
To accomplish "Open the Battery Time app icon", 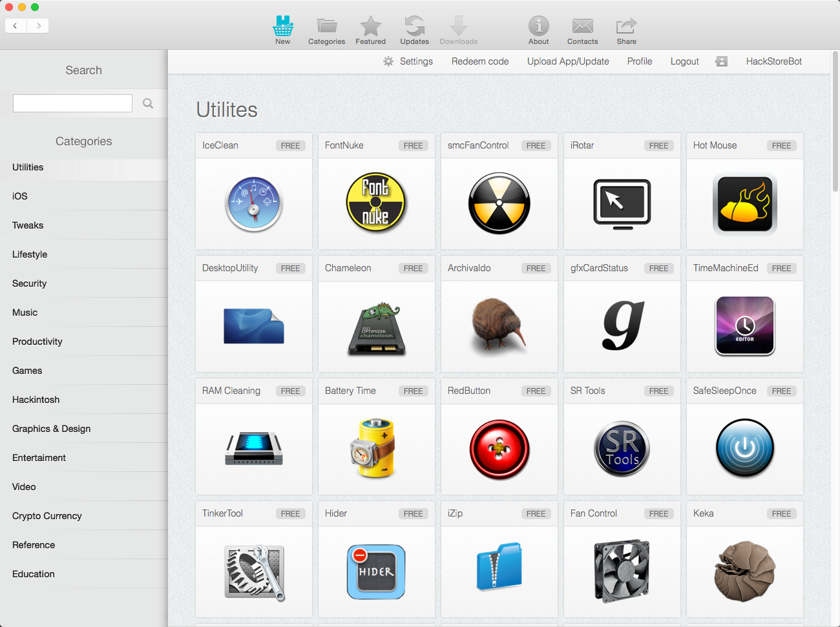I will point(373,448).
